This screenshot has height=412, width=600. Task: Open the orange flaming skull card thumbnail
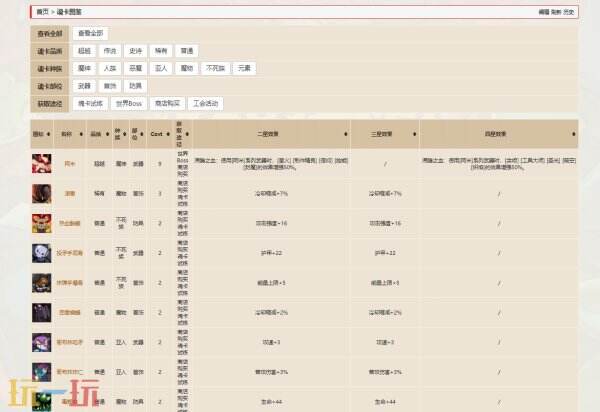pos(41,223)
